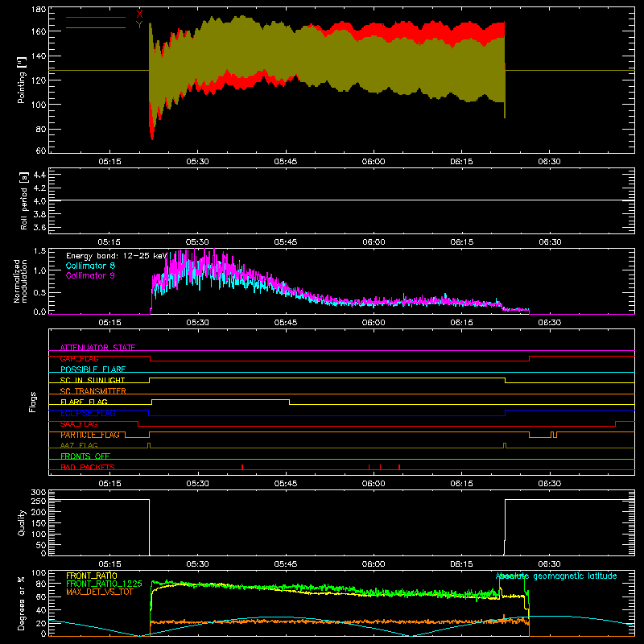Click the orange MAX_DET_VS_TOT legend entry
Screen dimensions: 644x644
pos(100,592)
